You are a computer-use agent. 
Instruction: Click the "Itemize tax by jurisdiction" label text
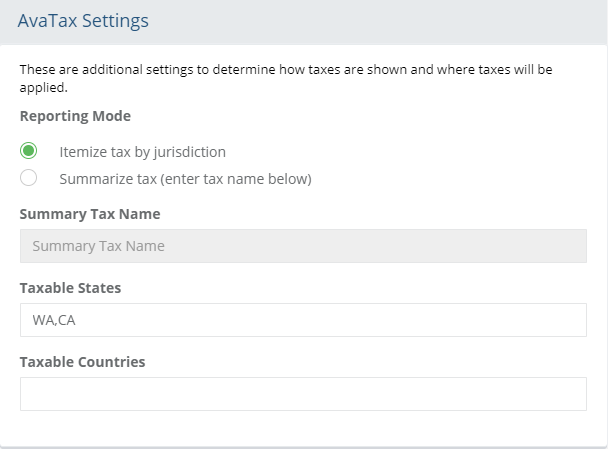tap(142, 152)
